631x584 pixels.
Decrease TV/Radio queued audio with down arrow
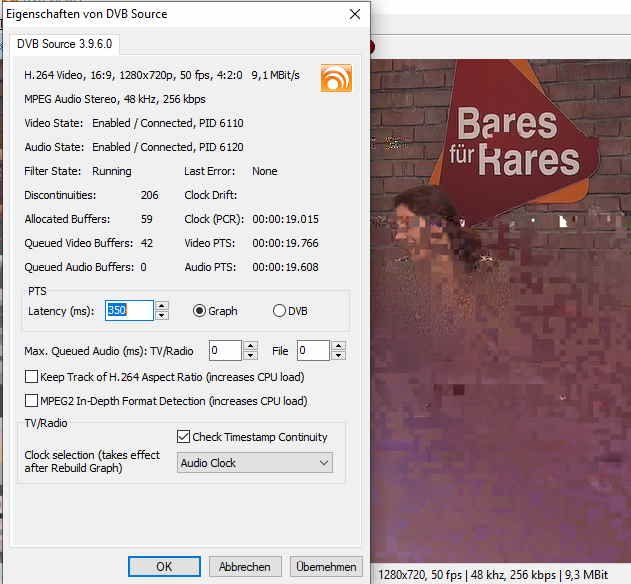coord(250,355)
